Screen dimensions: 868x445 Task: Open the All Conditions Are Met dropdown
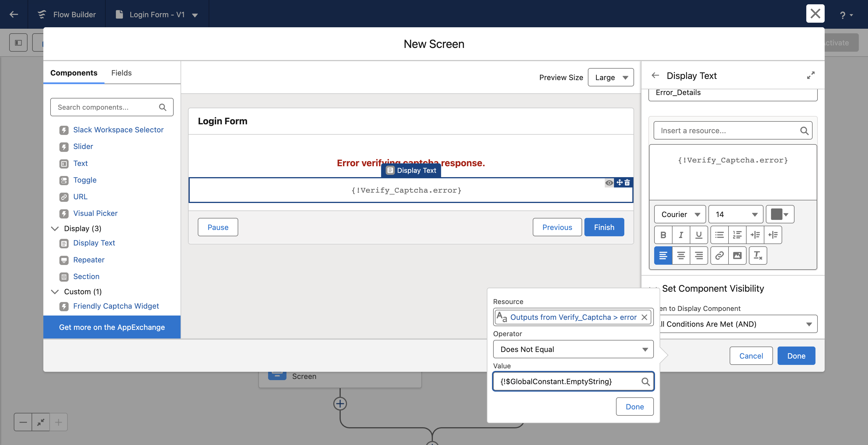(738, 324)
